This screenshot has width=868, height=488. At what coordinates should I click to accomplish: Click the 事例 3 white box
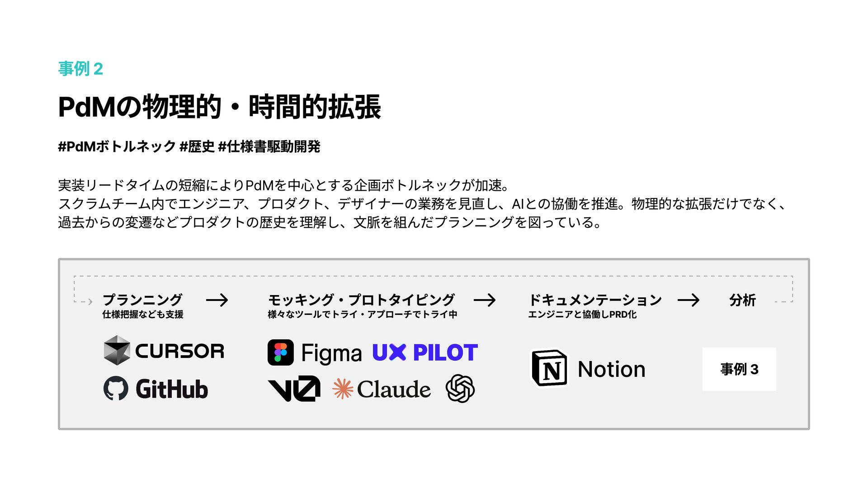tap(739, 369)
